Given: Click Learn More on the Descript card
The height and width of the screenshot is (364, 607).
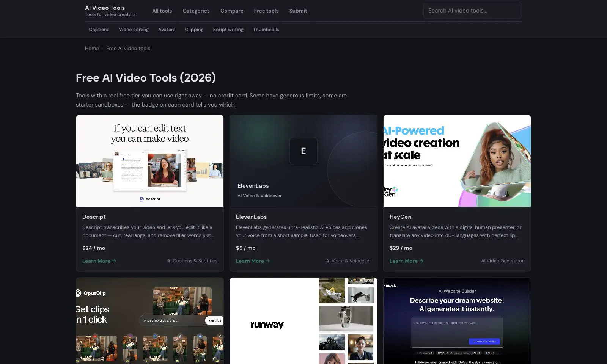Looking at the screenshot, I should click(x=99, y=261).
